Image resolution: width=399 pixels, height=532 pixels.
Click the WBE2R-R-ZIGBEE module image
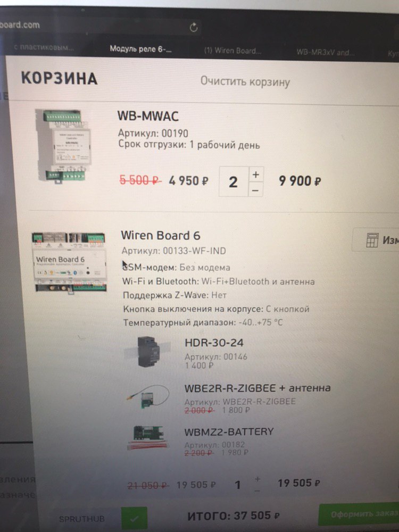tap(148, 396)
